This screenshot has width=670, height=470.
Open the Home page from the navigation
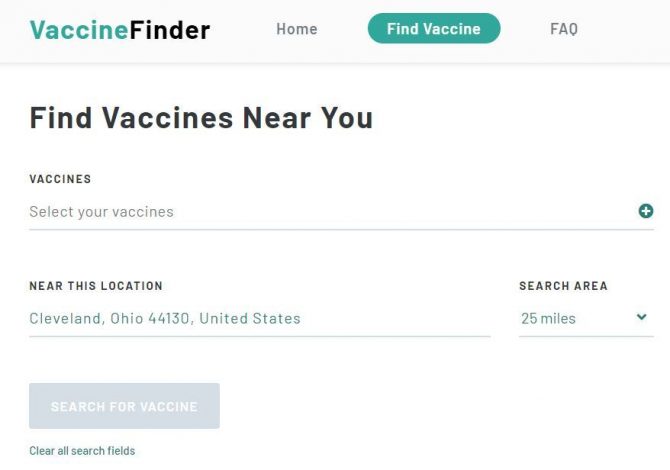click(297, 29)
